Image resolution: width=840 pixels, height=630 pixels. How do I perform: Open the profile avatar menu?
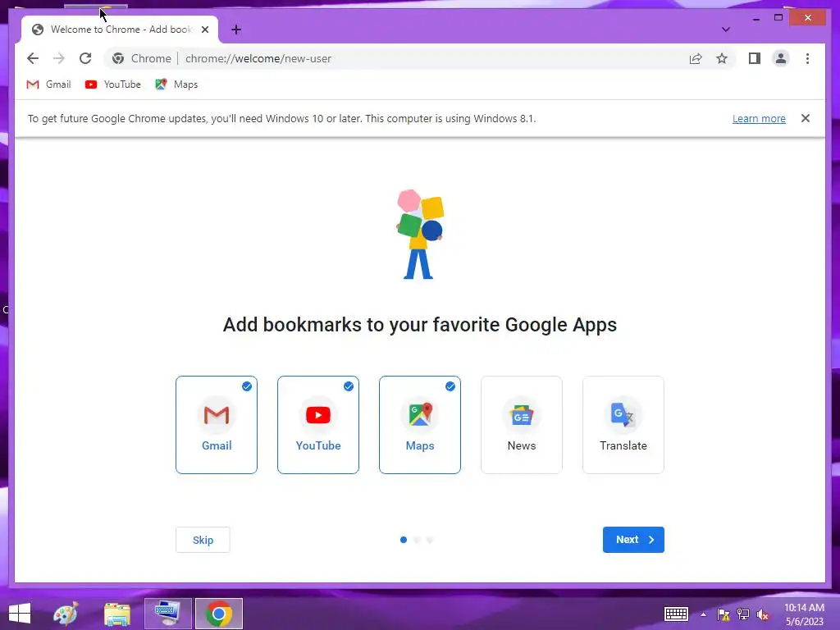(781, 58)
